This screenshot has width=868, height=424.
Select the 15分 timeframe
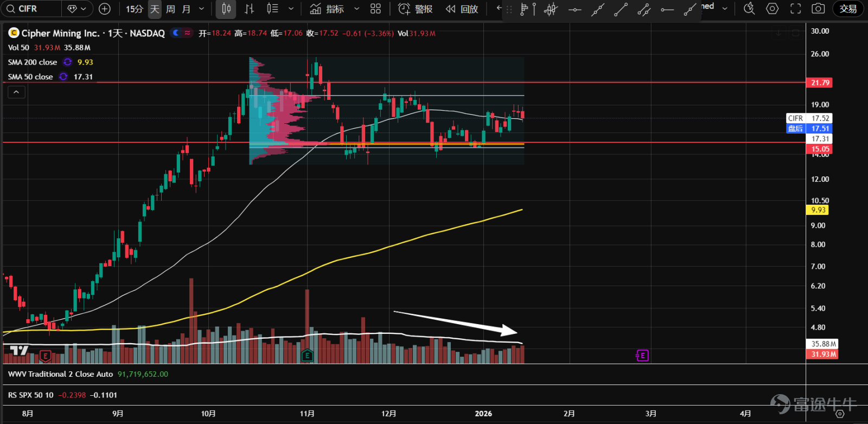135,9
